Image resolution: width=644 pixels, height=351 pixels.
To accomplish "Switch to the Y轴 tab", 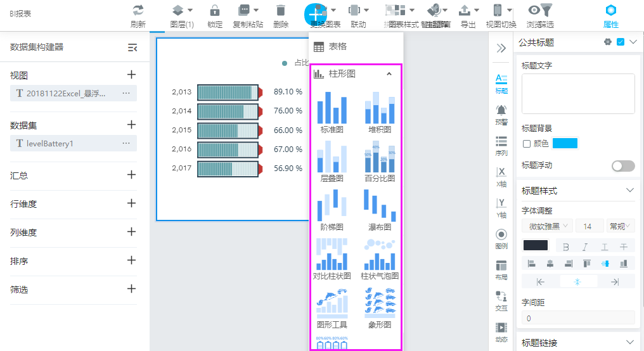I will click(501, 208).
